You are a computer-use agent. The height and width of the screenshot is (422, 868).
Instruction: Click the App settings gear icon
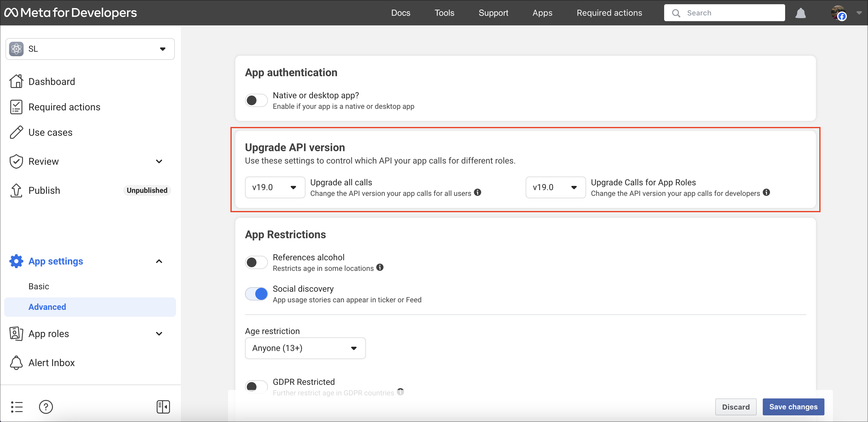[16, 261]
